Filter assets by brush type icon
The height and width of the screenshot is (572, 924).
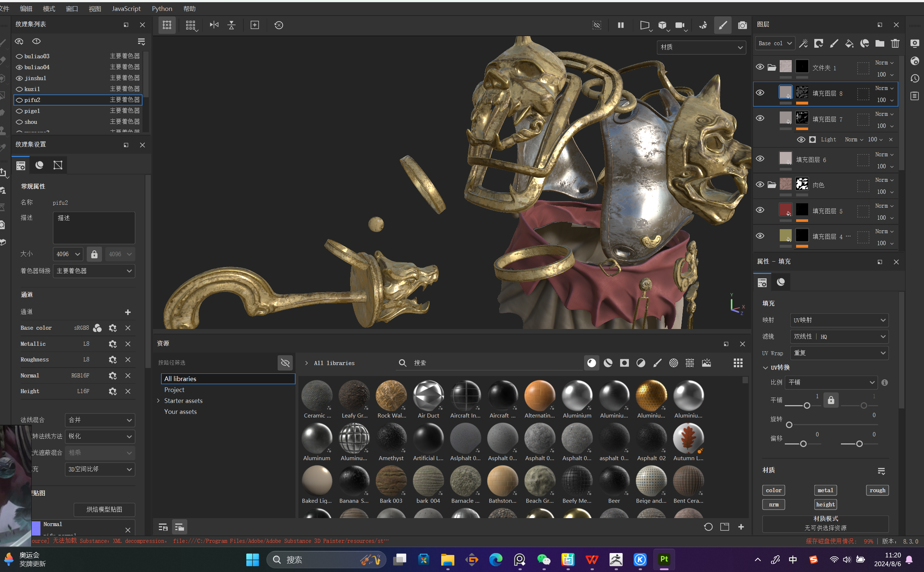(x=657, y=363)
